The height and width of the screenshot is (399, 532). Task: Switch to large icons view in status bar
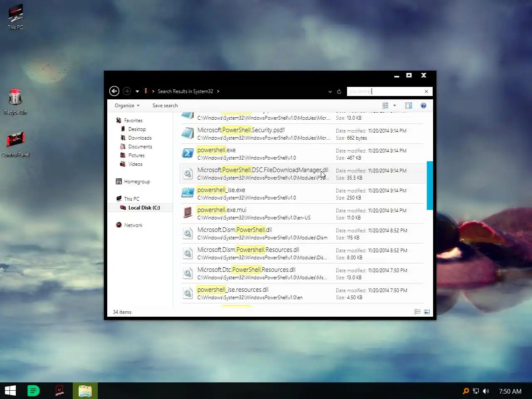coord(427,312)
